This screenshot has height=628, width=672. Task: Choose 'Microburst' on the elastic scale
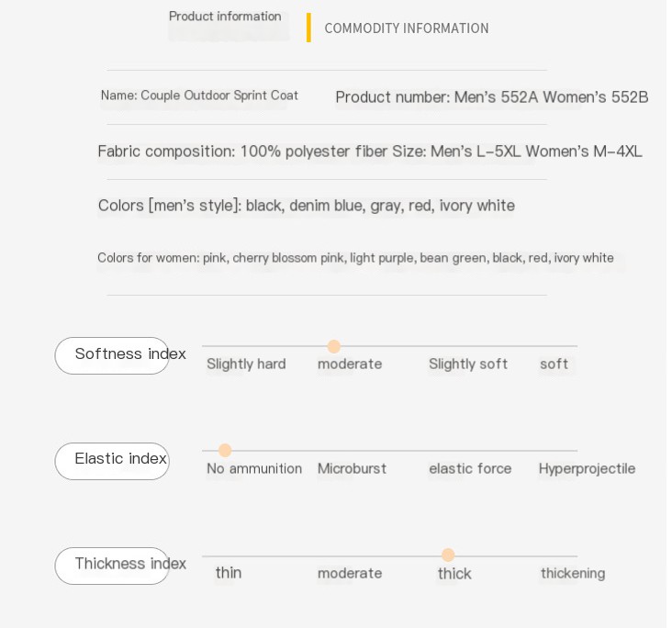tap(352, 469)
